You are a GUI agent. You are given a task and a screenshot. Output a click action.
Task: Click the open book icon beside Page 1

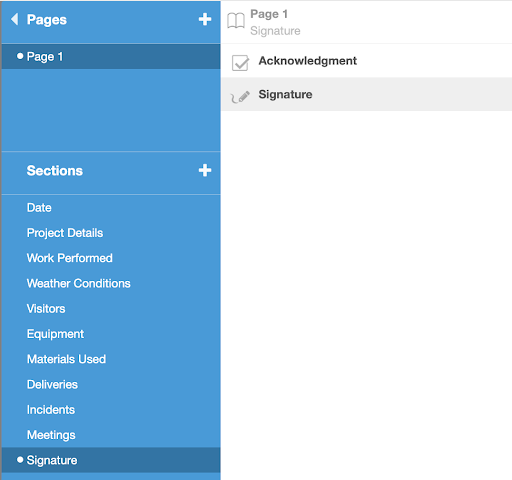click(236, 21)
